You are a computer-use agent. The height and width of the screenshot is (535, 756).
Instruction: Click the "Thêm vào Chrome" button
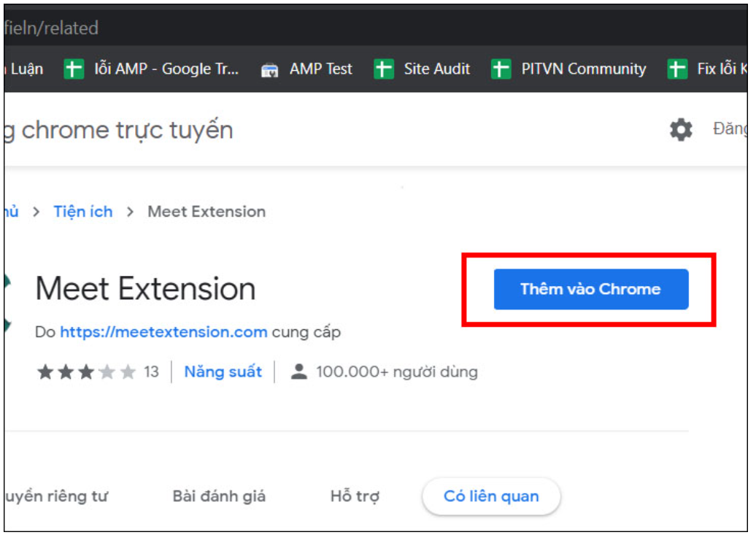click(x=590, y=289)
